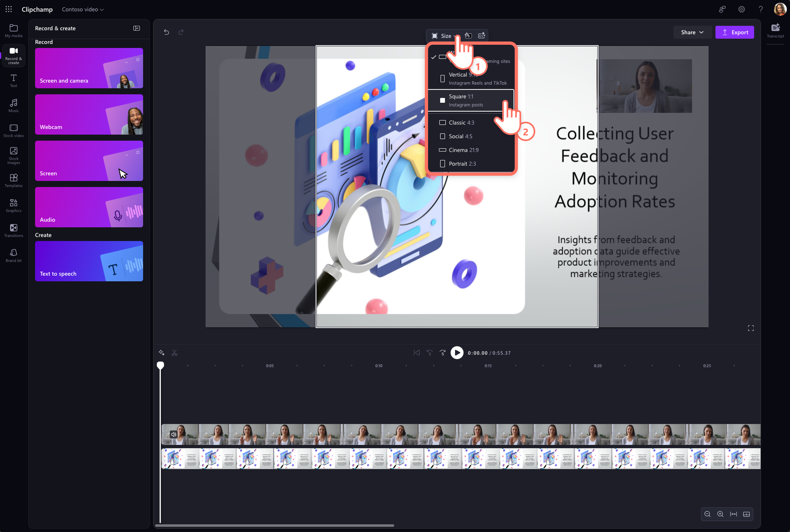The height and width of the screenshot is (532, 790).
Task: Enter fullscreen preview mode
Action: pyautogui.click(x=751, y=328)
